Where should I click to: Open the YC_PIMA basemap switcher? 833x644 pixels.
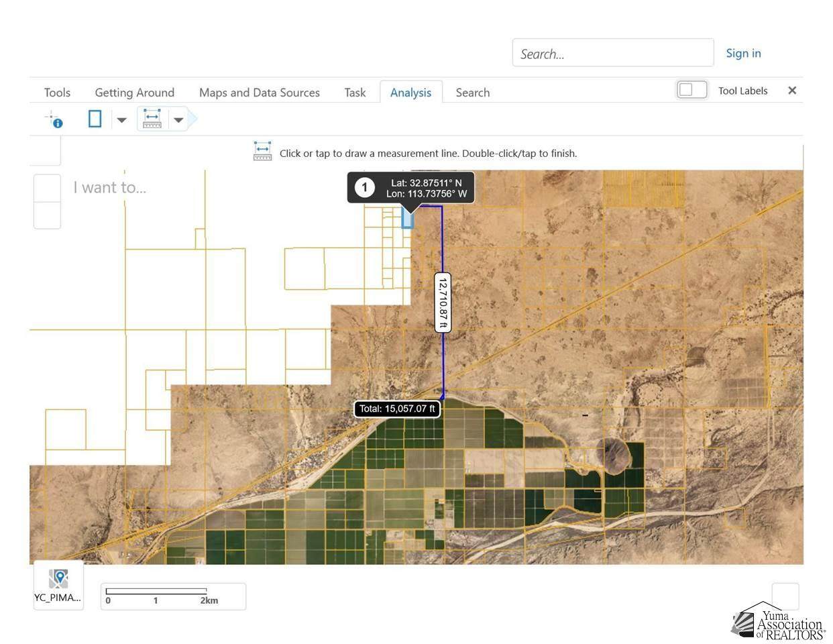pyautogui.click(x=58, y=585)
